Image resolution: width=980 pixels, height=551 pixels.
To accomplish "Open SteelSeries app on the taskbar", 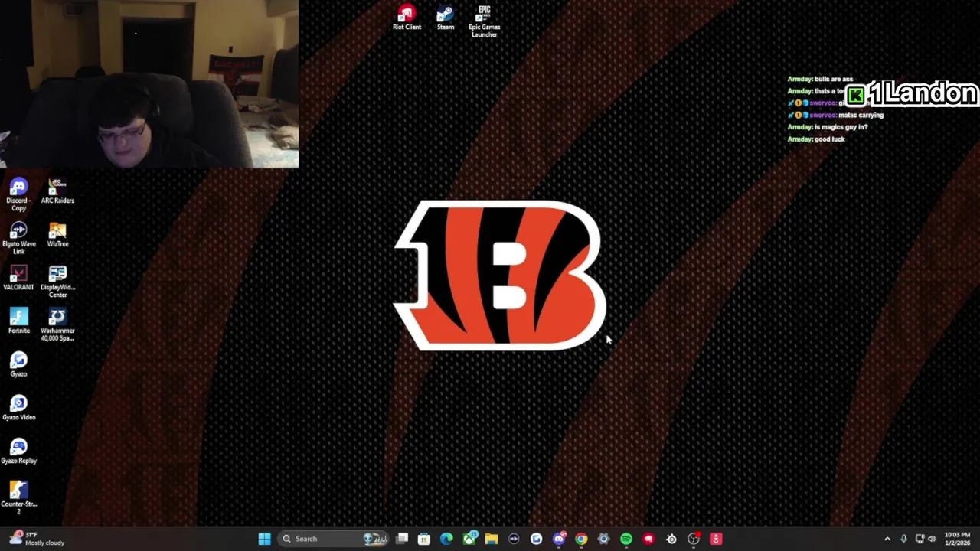I will click(671, 539).
